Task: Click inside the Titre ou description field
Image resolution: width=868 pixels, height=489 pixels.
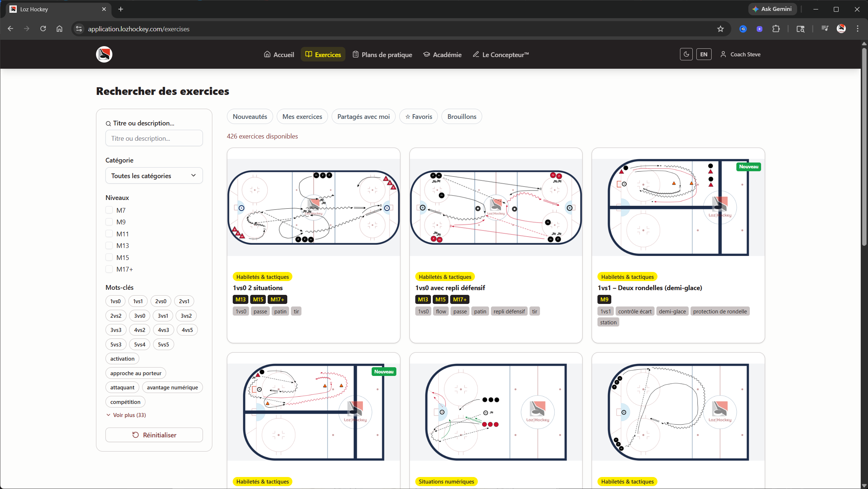Action: (x=154, y=138)
